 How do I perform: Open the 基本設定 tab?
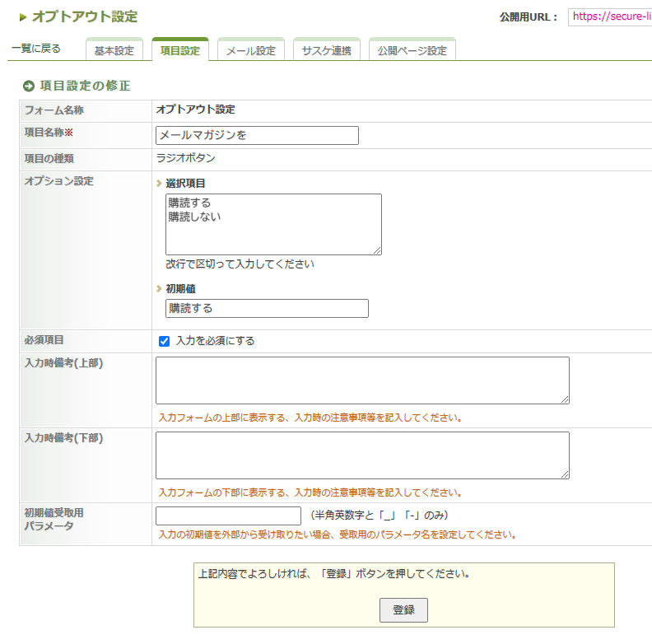click(114, 50)
